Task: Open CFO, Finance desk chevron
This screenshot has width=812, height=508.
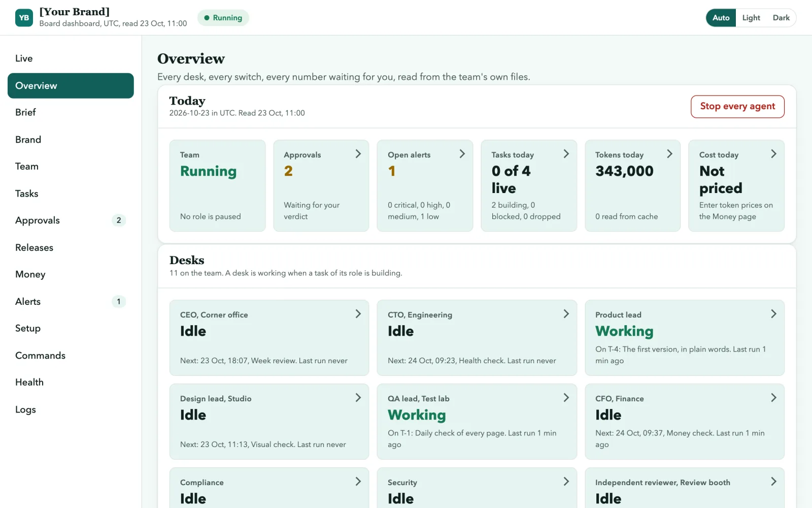Action: [x=773, y=398]
